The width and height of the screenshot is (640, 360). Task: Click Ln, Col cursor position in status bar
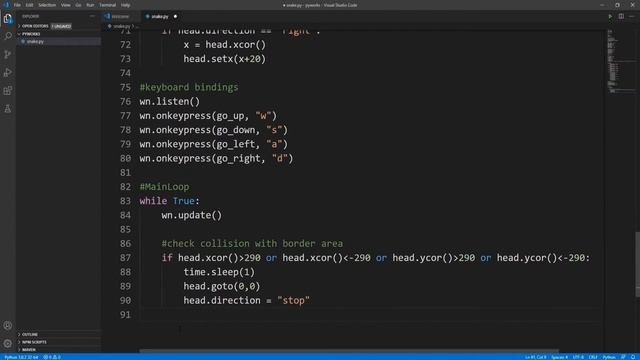pyautogui.click(x=536, y=357)
